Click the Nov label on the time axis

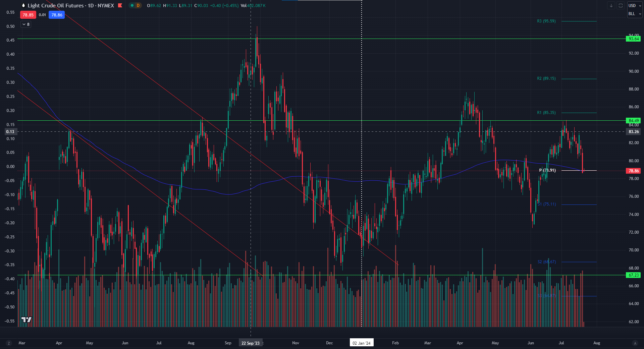[296, 343]
